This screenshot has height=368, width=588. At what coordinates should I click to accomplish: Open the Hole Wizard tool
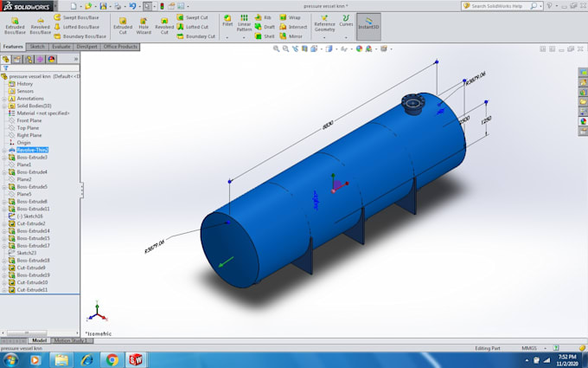[x=144, y=25]
